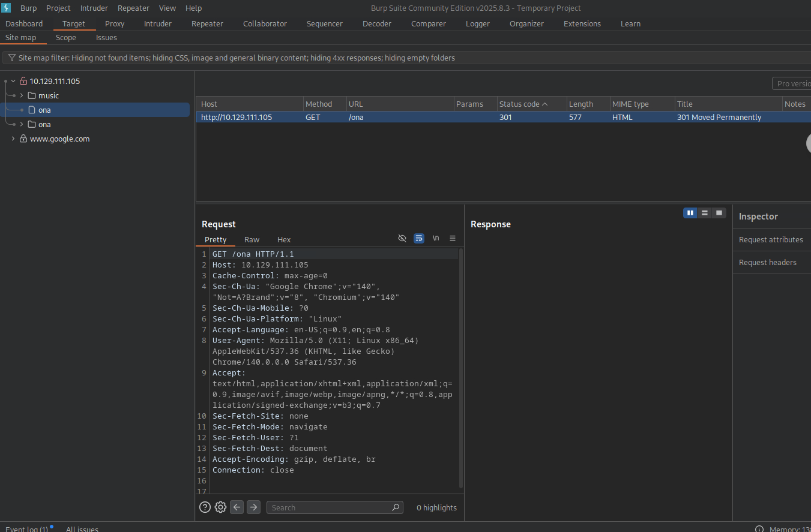Click the search help question mark icon

205,507
